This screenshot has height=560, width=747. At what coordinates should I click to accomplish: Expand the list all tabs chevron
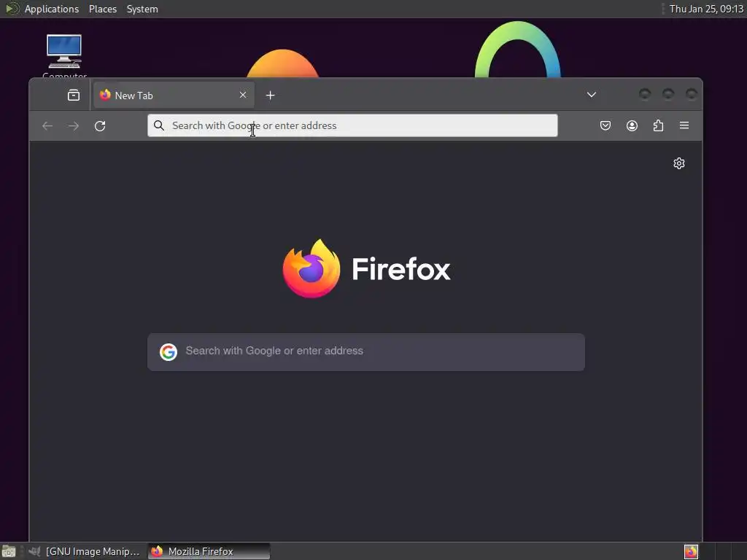pyautogui.click(x=591, y=95)
